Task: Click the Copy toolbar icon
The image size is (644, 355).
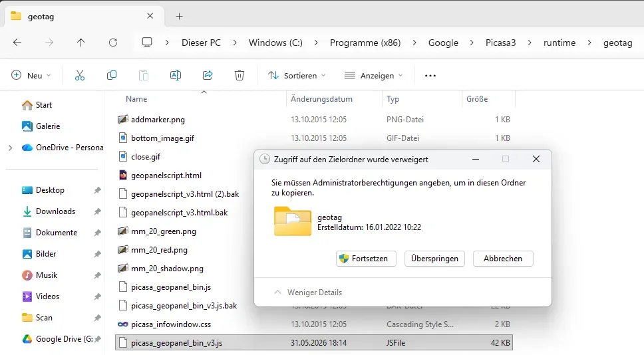Action: [x=112, y=76]
